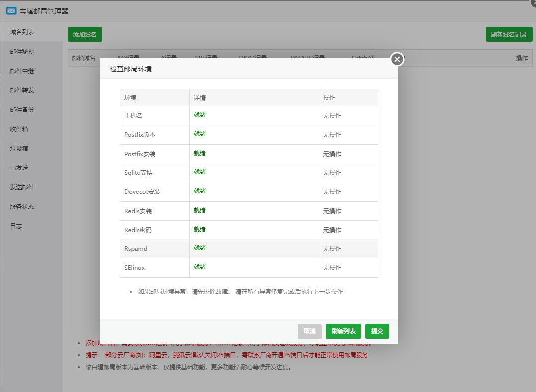
Task: Click the 操作 header in the background domain table
Action: (x=522, y=58)
